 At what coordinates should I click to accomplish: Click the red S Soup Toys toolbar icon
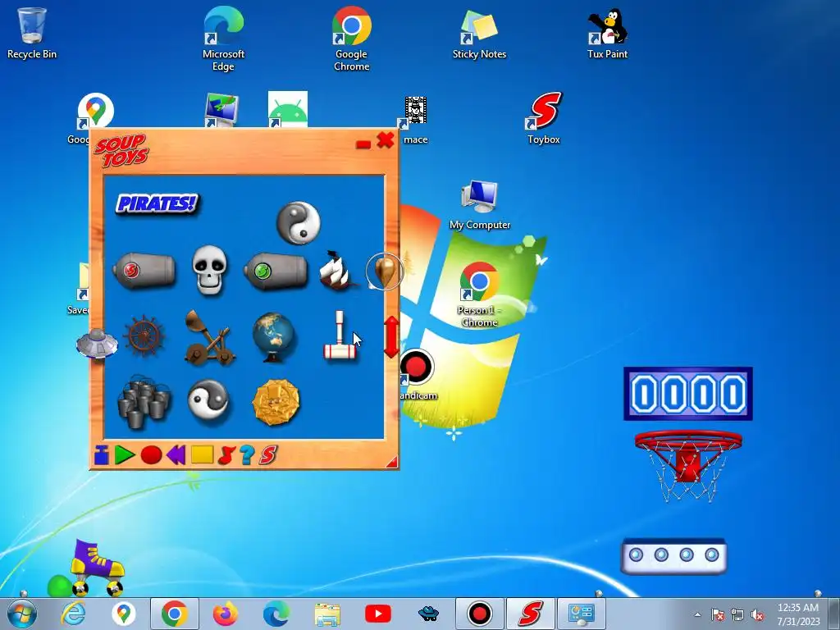[268, 454]
